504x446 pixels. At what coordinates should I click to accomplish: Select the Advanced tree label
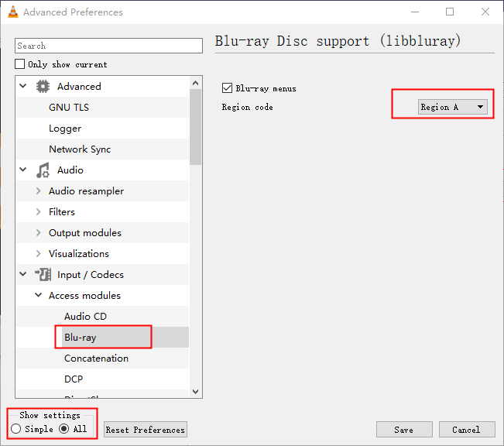coord(79,87)
